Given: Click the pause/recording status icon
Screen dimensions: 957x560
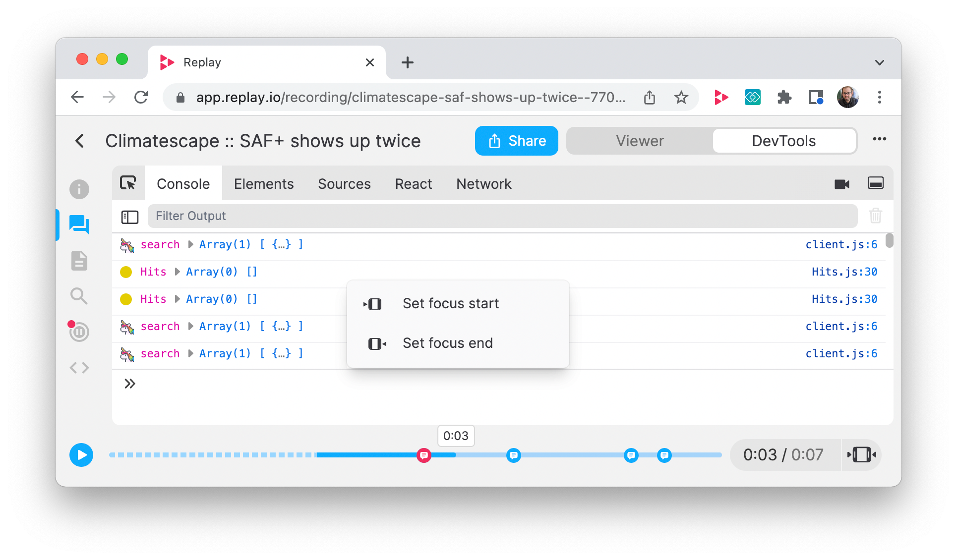Looking at the screenshot, I should pos(79,332).
